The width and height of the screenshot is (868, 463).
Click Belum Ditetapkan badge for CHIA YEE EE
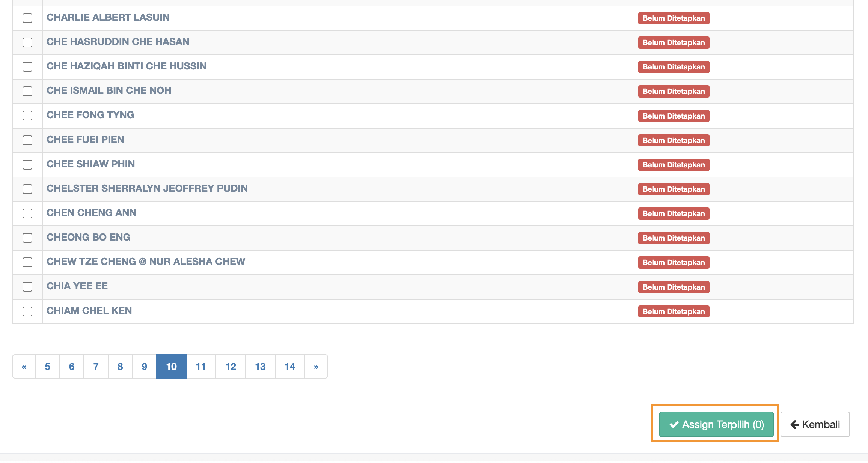click(674, 287)
